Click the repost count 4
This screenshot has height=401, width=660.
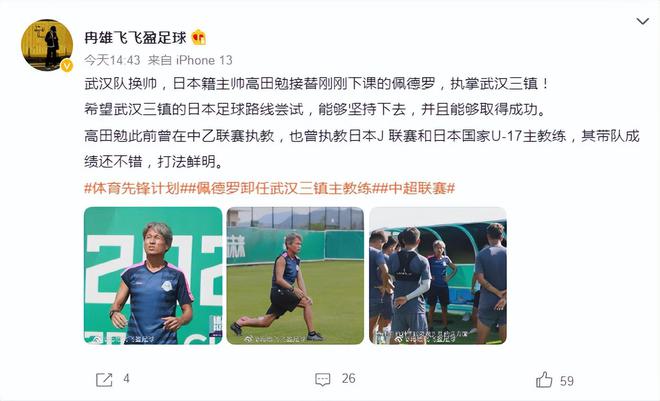(126, 379)
